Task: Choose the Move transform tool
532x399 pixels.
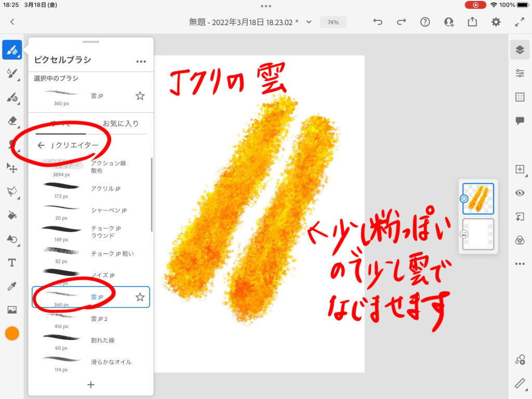Action: 12,168
